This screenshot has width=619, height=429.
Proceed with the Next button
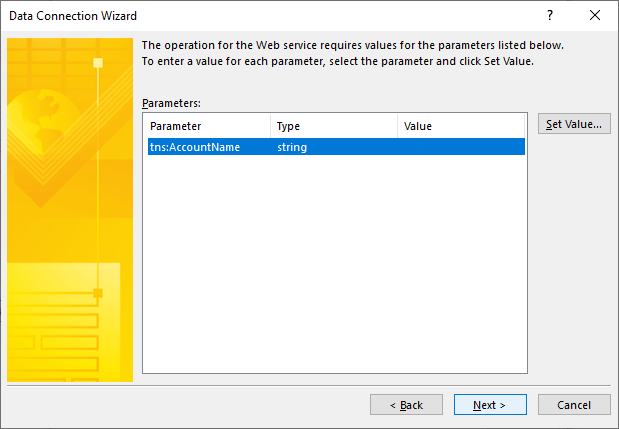pyautogui.click(x=490, y=405)
